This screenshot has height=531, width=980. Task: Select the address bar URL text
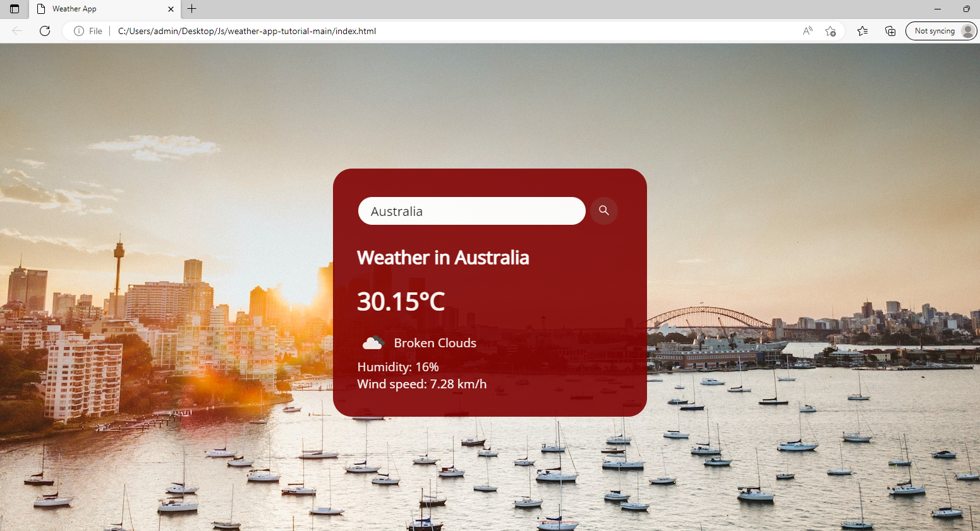click(246, 30)
